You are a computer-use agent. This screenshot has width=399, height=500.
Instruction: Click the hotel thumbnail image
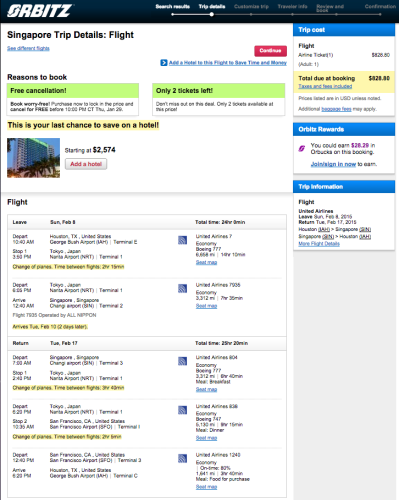pos(34,158)
